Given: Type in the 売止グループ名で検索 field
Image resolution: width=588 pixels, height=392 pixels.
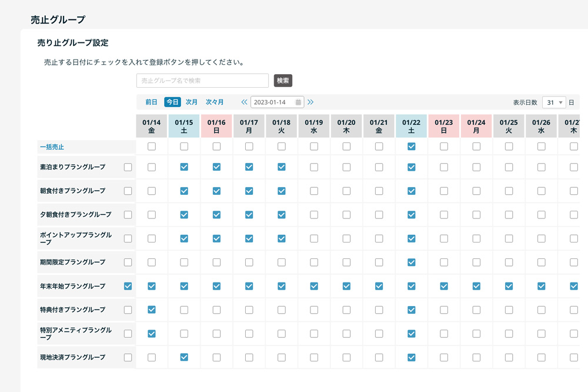Looking at the screenshot, I should tap(202, 81).
